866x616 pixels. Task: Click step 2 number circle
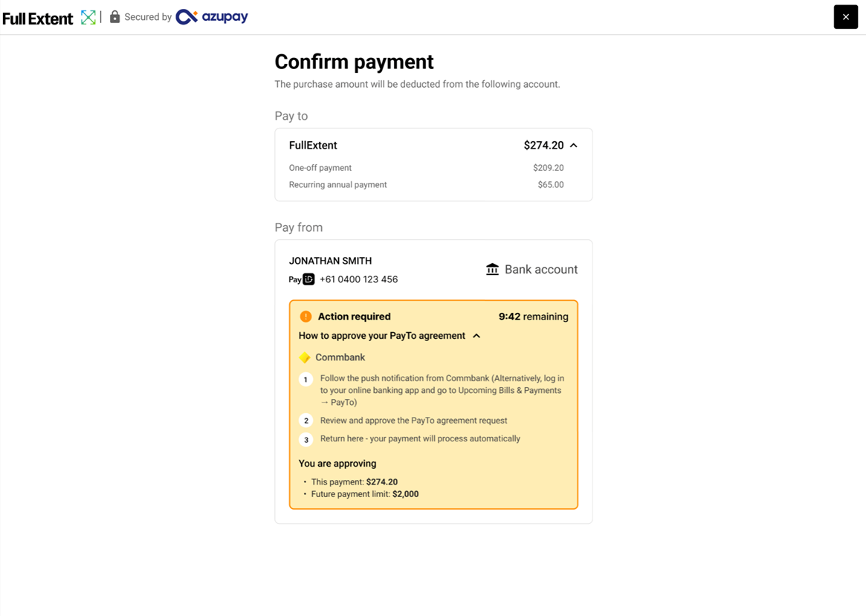click(306, 421)
